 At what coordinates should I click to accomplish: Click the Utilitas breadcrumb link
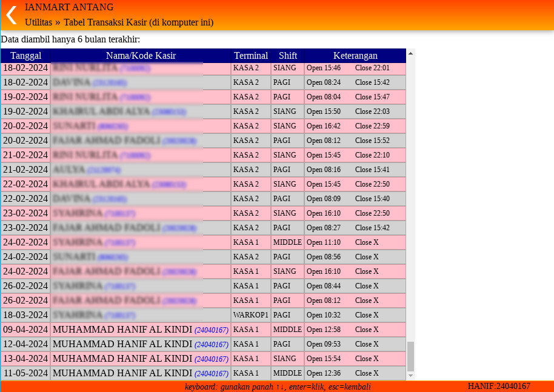(38, 22)
